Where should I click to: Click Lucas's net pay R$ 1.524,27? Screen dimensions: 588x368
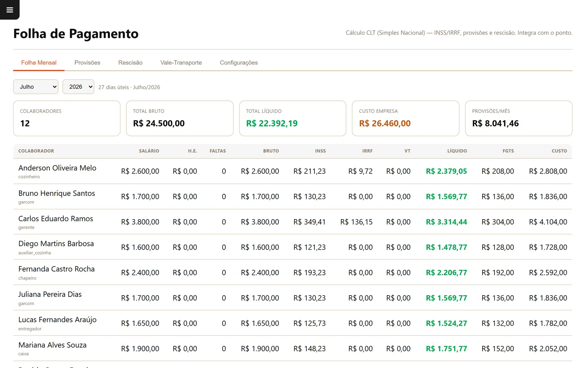pos(446,323)
